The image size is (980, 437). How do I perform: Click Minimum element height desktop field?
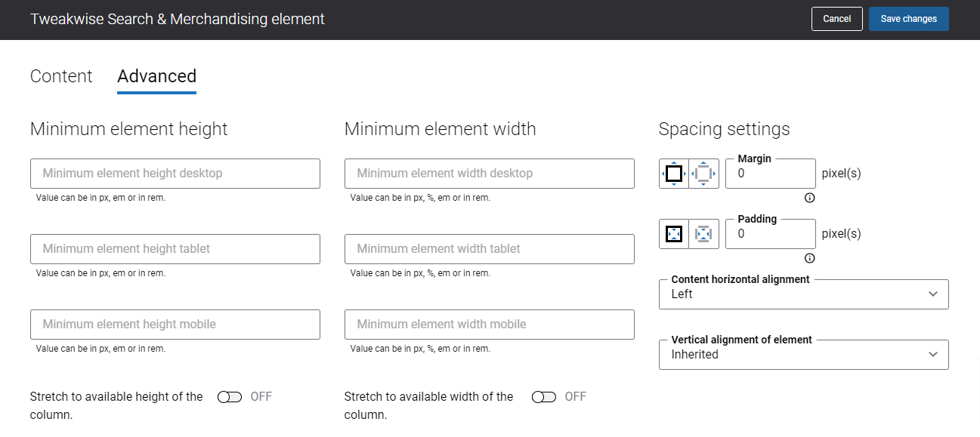175,174
